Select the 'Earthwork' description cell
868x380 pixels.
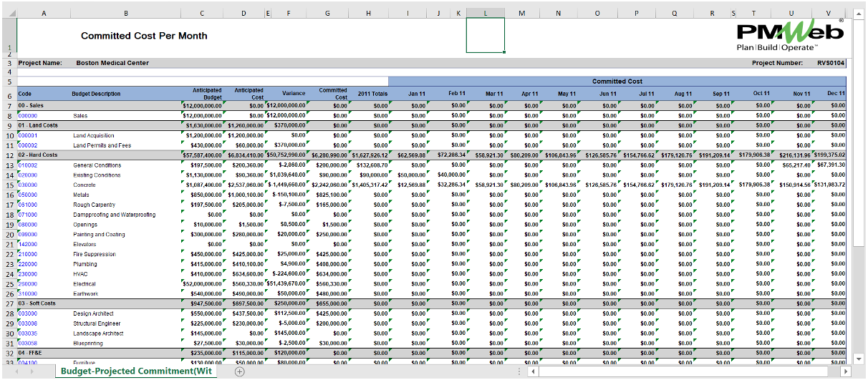85,294
